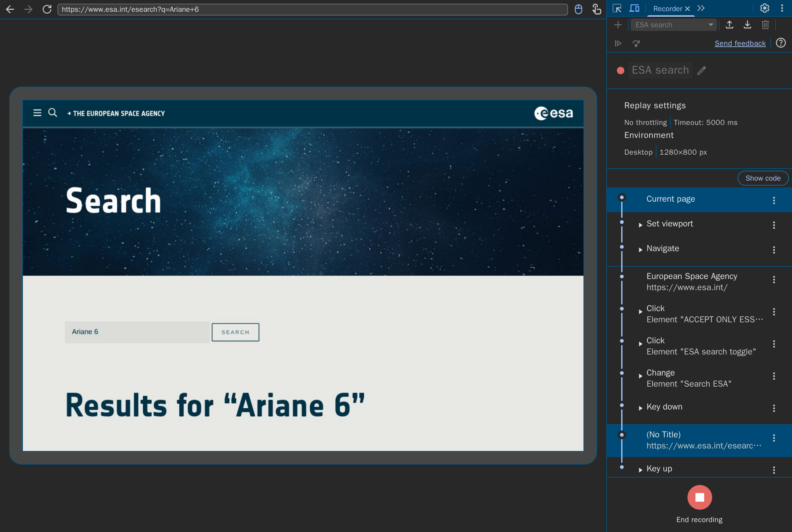Edit the recording title with the pencil icon
Screen dimensions: 792x532
click(x=702, y=70)
